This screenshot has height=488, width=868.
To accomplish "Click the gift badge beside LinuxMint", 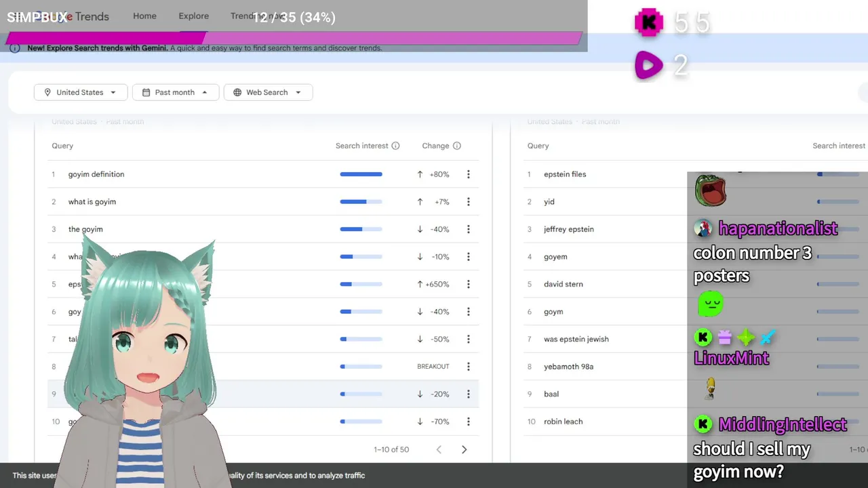I will pyautogui.click(x=724, y=337).
